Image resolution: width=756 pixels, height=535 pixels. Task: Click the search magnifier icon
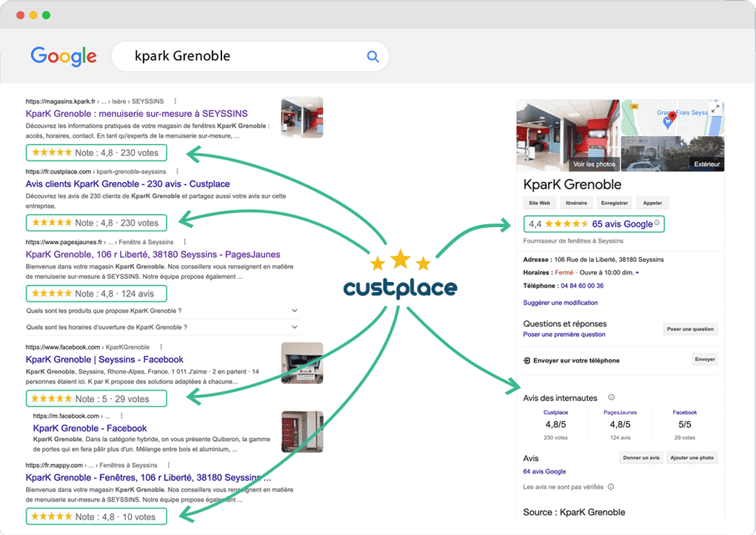click(x=373, y=56)
